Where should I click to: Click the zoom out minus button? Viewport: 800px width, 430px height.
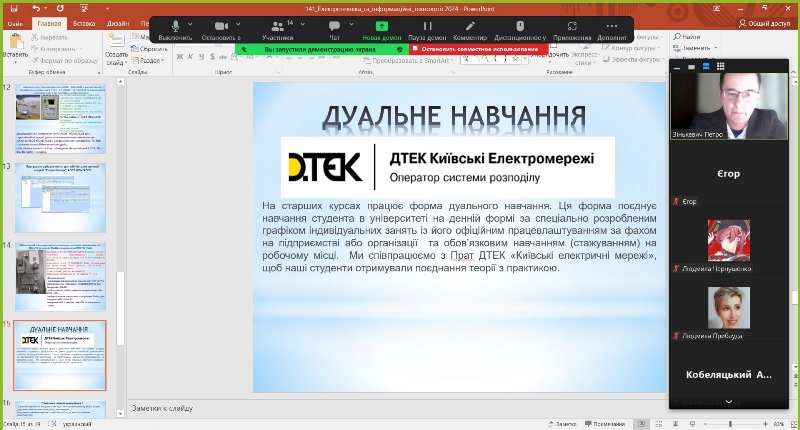706,424
